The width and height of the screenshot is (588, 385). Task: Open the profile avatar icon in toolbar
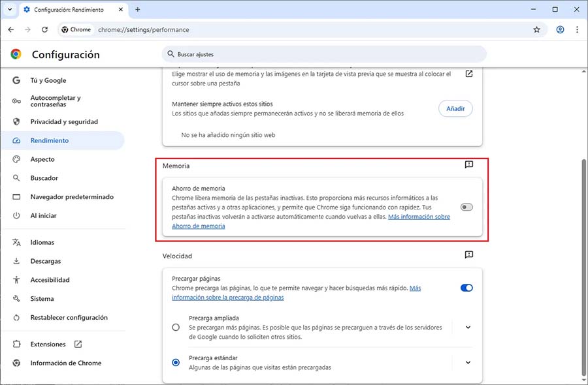(560, 29)
